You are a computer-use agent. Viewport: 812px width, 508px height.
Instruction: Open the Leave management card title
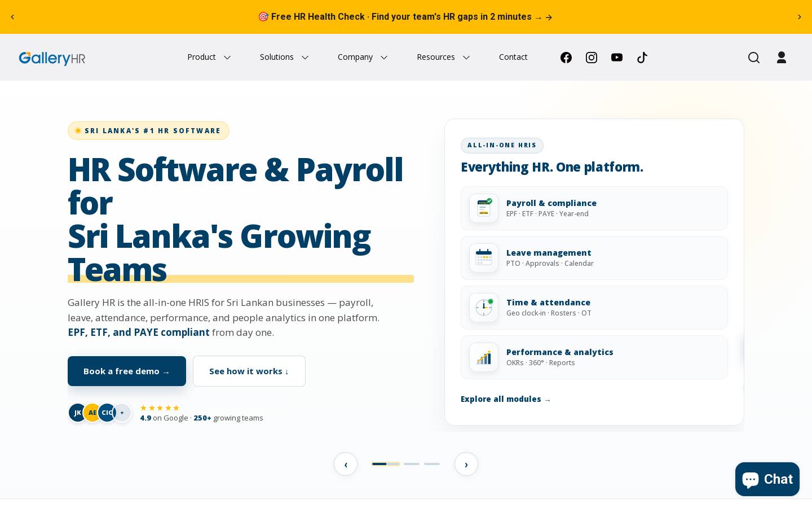(549, 253)
